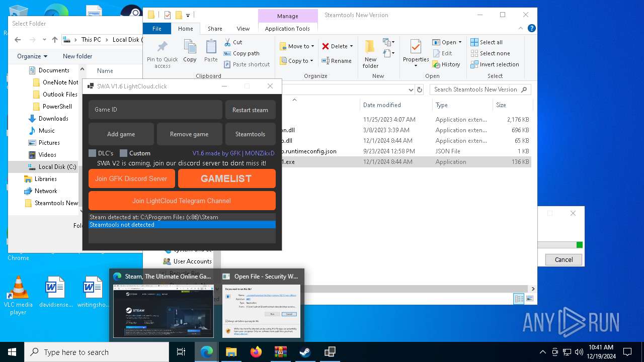644x362 pixels.
Task: Switch to the View tab
Action: pos(243,29)
